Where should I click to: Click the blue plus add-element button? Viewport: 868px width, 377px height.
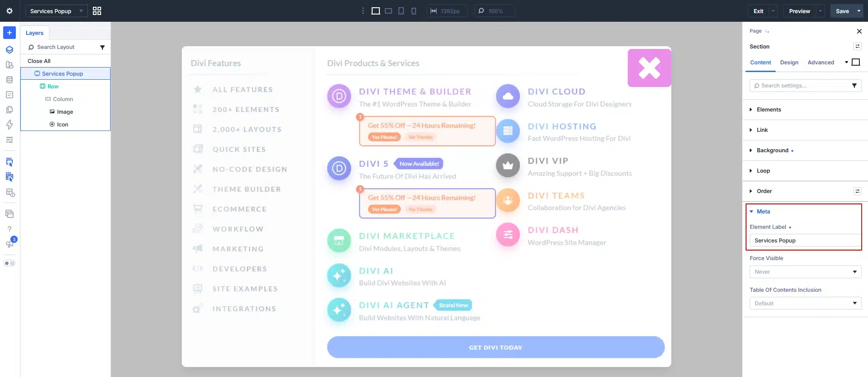click(x=10, y=33)
